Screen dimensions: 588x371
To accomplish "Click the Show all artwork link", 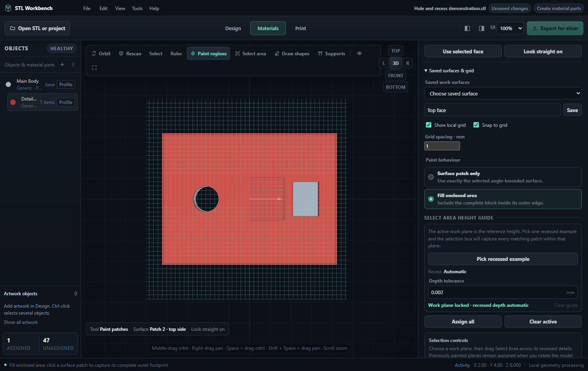I will coord(21,322).
